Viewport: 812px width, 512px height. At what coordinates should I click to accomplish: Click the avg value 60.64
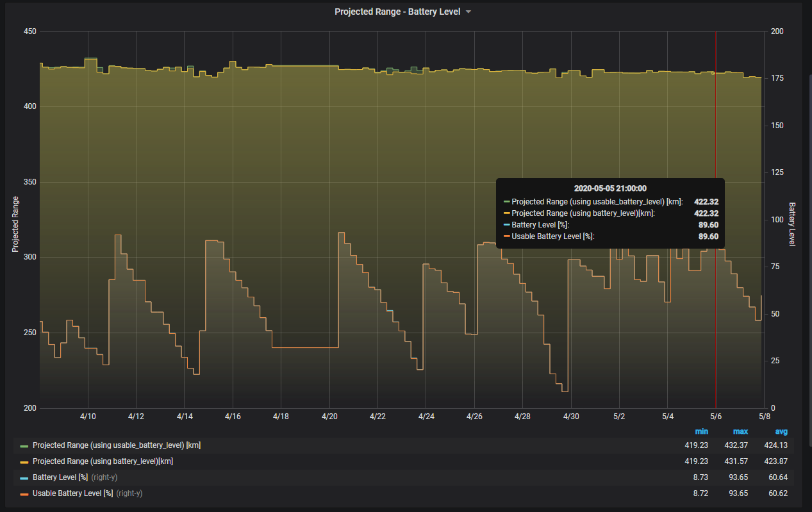[778, 477]
